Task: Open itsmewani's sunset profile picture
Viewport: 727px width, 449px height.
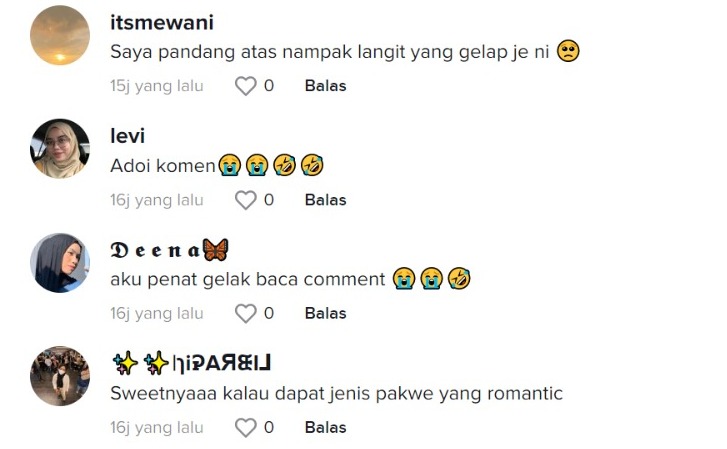Action: (x=60, y=35)
